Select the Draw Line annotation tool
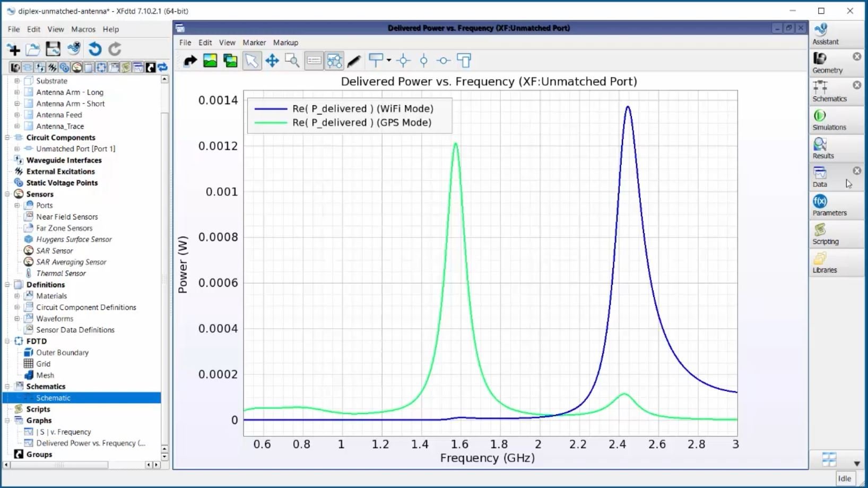Image resolution: width=868 pixels, height=488 pixels. tap(354, 61)
